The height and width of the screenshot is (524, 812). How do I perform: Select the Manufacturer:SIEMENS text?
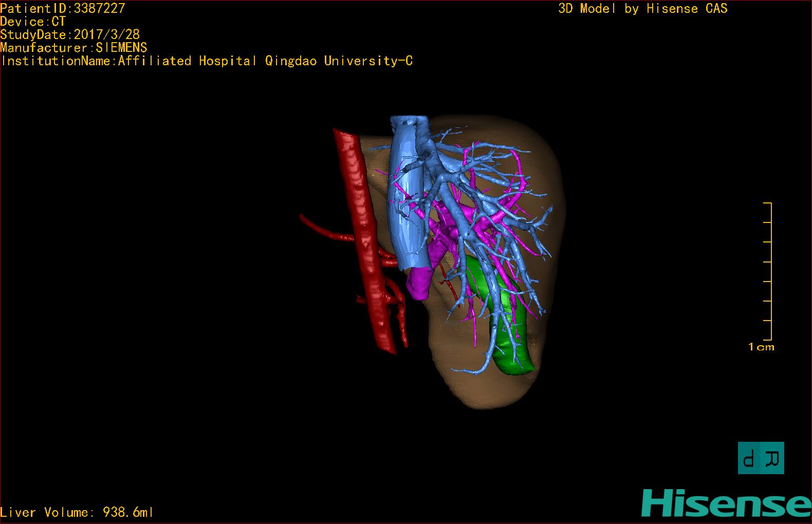tap(73, 48)
